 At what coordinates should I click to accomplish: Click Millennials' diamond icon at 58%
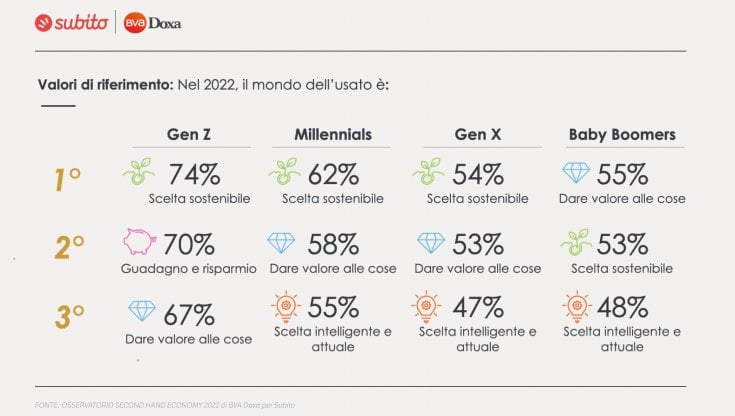click(x=281, y=243)
